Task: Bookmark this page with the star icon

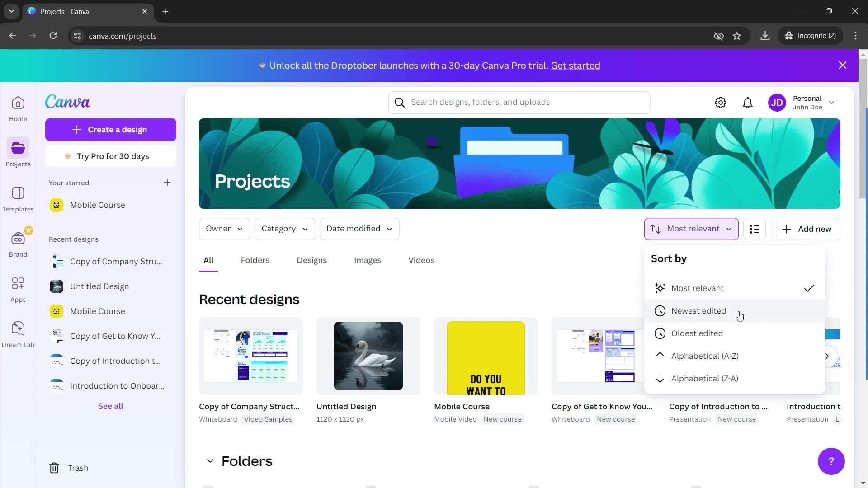Action: pos(737,36)
